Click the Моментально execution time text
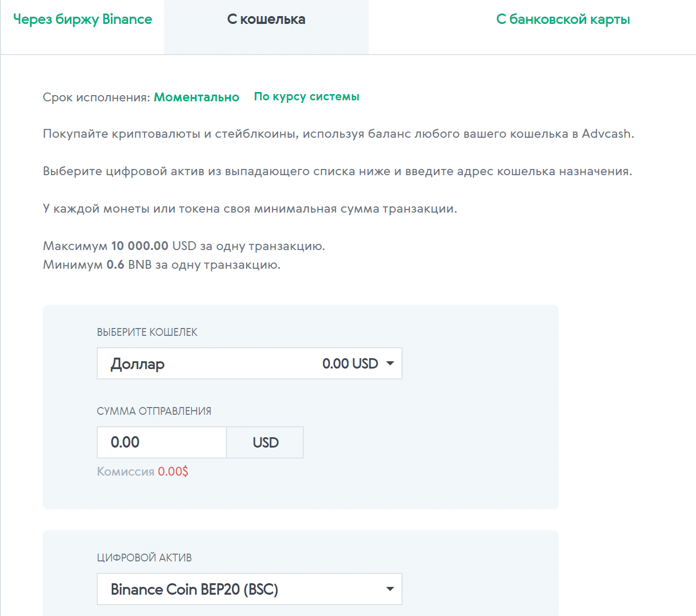Screen dimensions: 696x616 click(196, 97)
